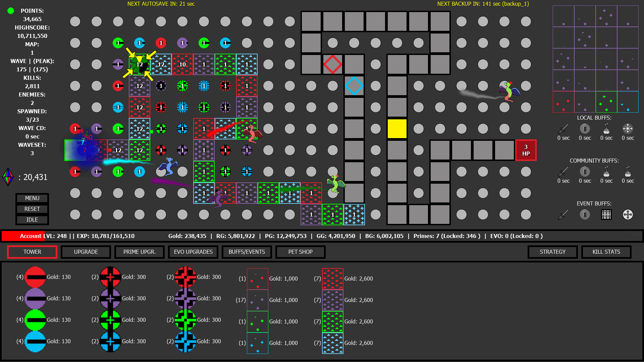Open the UPGRADE tab
The width and height of the screenshot is (644, 362).
(x=86, y=252)
